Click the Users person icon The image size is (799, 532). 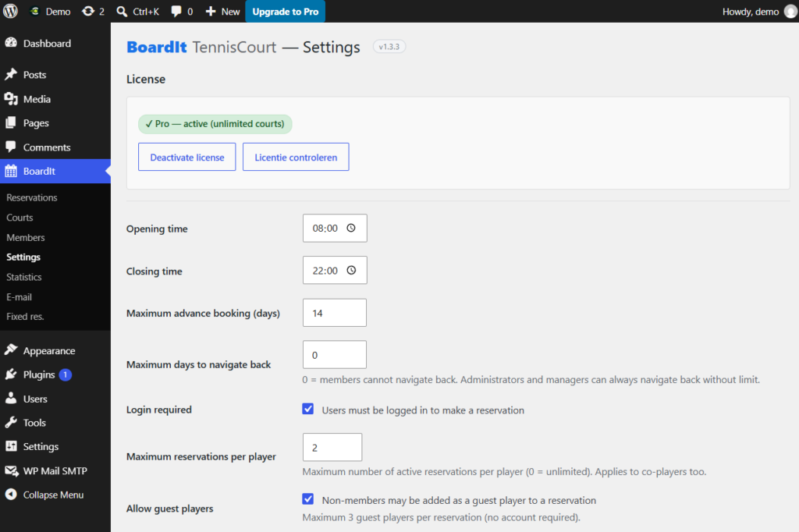[x=11, y=399]
